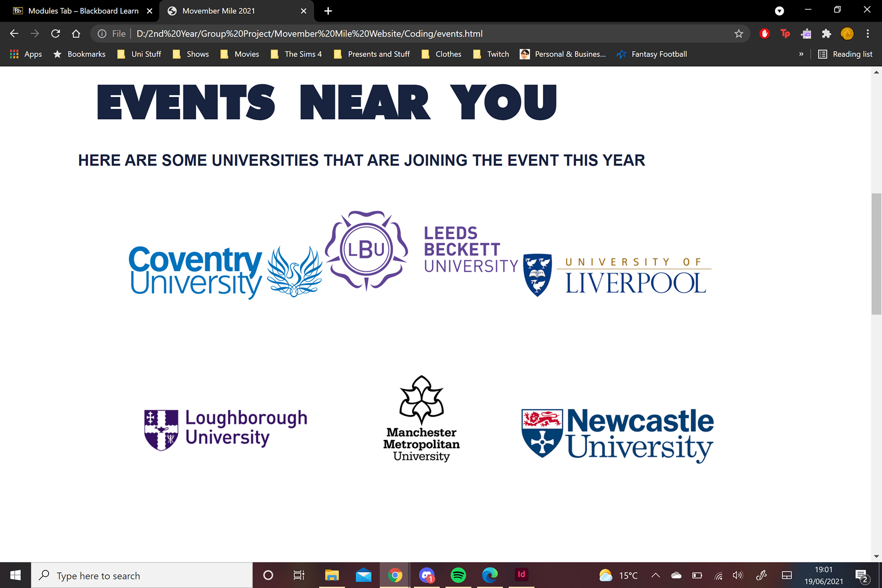Click the forward navigation arrow
Screen dimensions: 882x588
tap(35, 34)
